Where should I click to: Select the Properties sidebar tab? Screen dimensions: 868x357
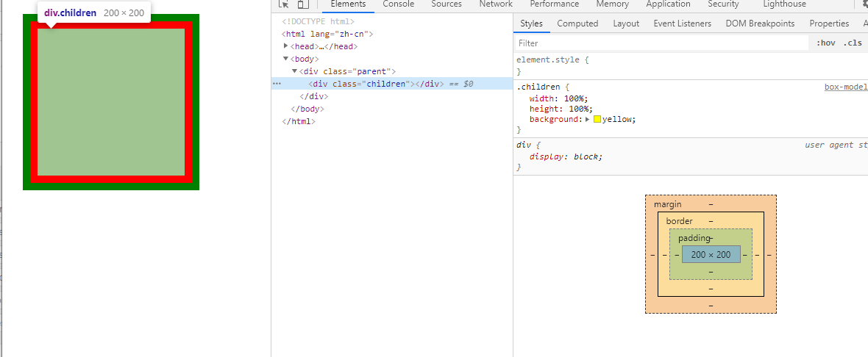[x=829, y=24]
